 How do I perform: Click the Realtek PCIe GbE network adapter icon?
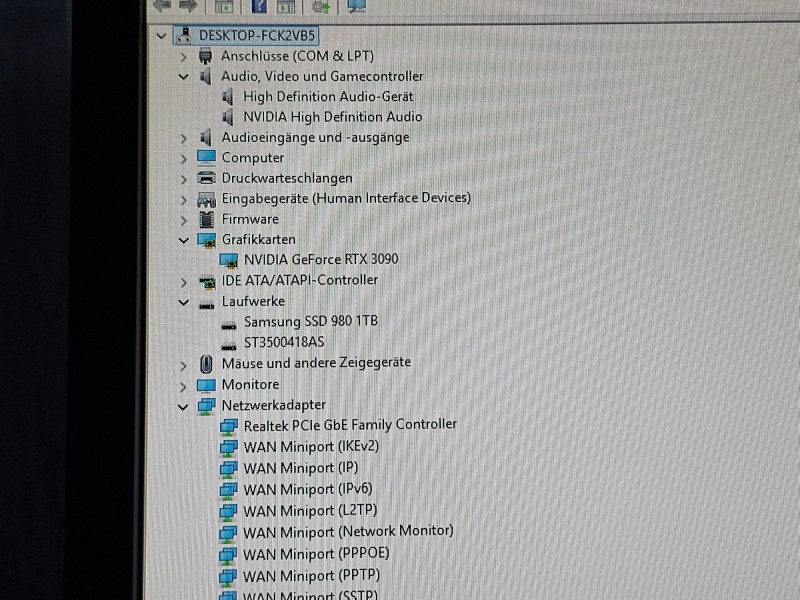tap(229, 426)
